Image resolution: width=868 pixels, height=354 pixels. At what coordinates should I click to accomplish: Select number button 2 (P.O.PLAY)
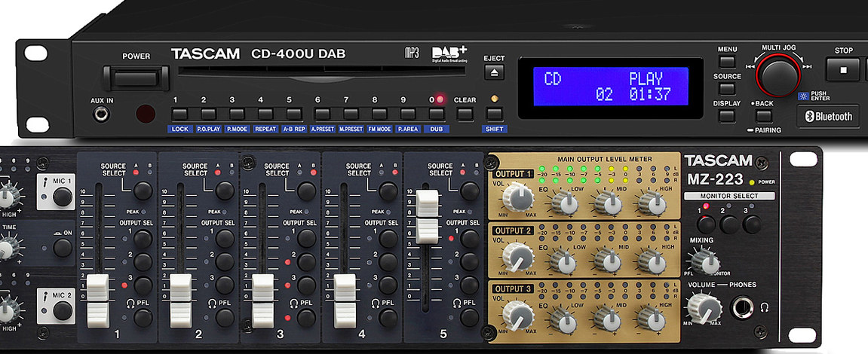[208, 114]
